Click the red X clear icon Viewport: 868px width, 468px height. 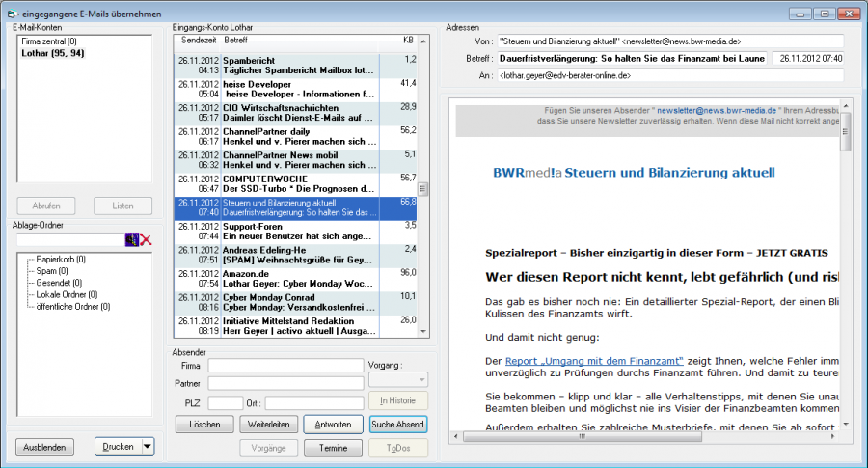(146, 239)
